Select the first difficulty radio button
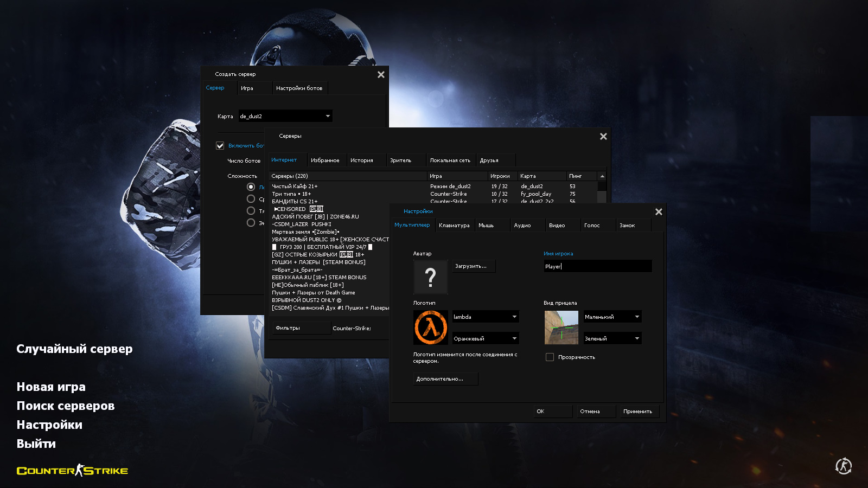 [251, 187]
